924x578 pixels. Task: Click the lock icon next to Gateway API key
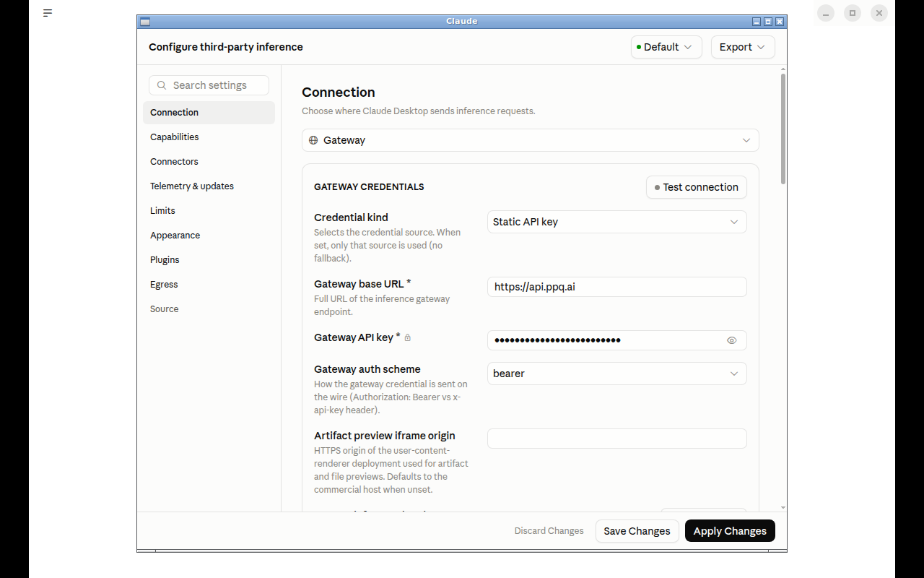[x=408, y=337]
